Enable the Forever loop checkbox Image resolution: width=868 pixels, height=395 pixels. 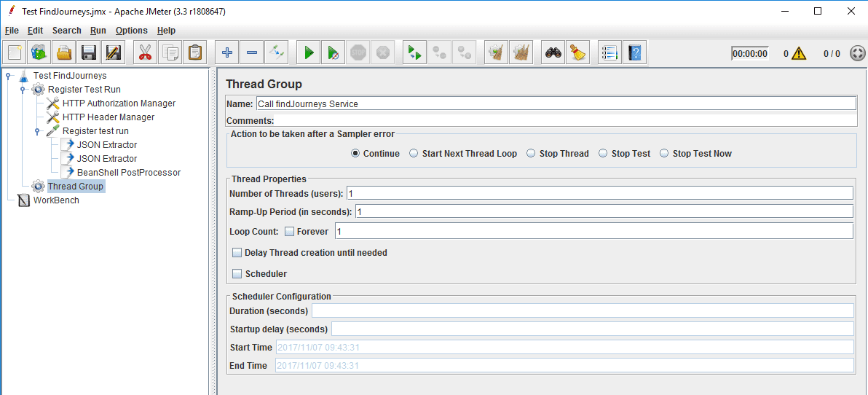pyautogui.click(x=290, y=232)
